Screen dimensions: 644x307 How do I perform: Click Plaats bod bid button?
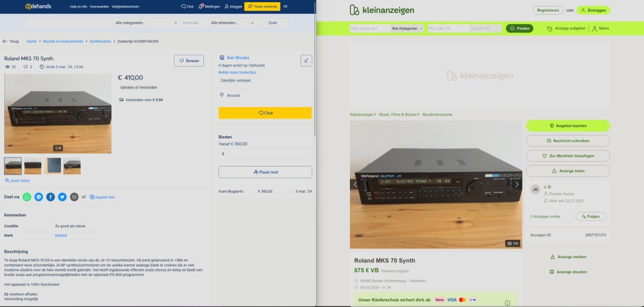pos(265,172)
